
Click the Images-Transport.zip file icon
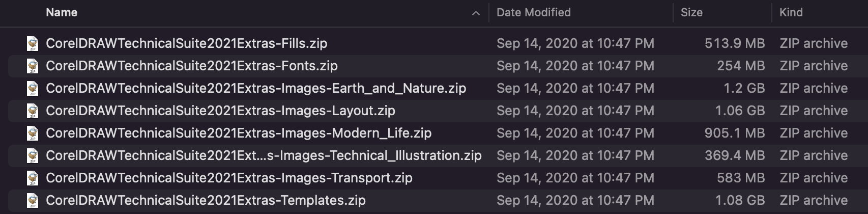tap(33, 178)
